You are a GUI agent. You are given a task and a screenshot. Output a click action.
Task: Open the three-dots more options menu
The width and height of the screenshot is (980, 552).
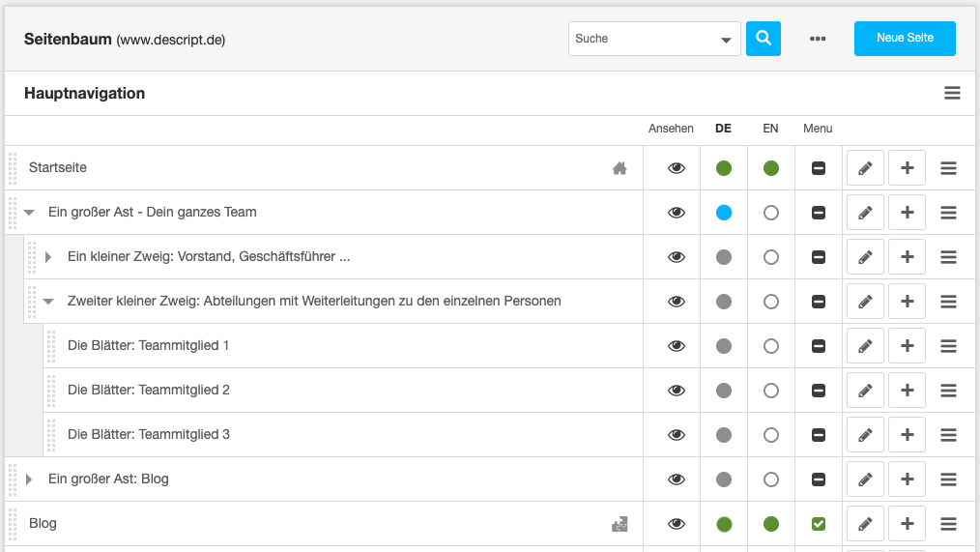coord(818,39)
